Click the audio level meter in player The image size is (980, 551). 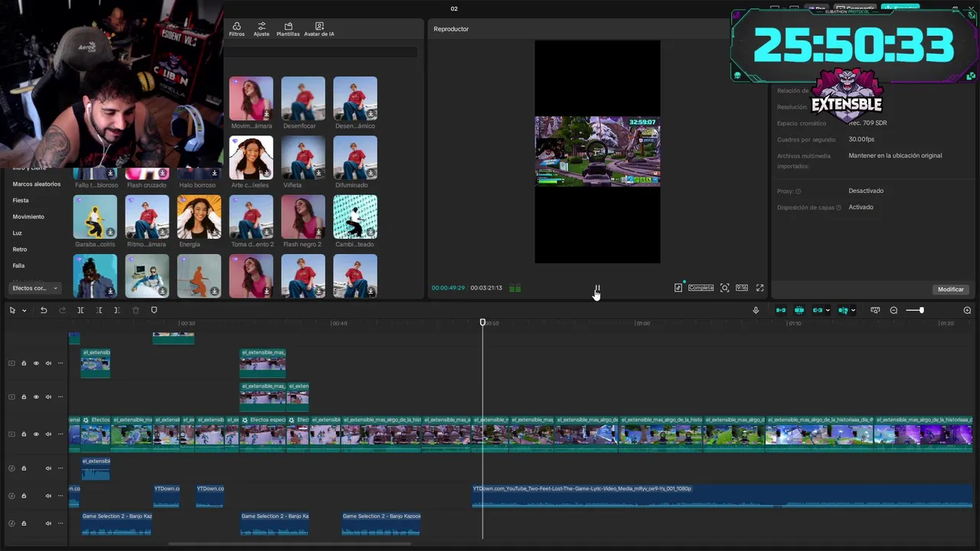[x=515, y=289]
